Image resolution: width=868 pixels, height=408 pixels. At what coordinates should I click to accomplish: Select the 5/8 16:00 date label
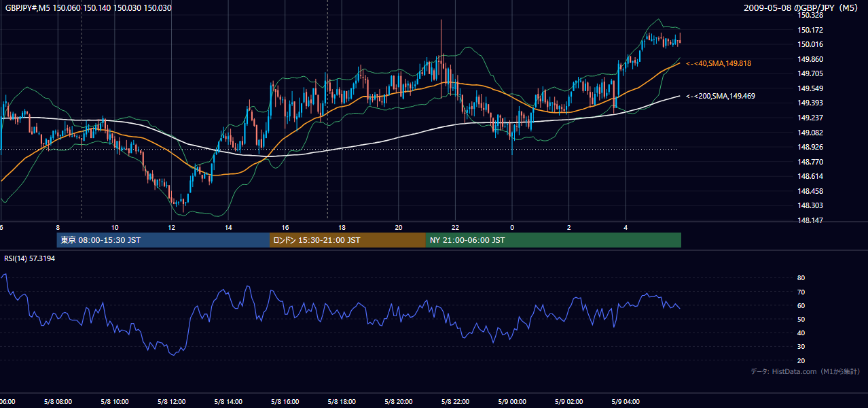(285, 402)
